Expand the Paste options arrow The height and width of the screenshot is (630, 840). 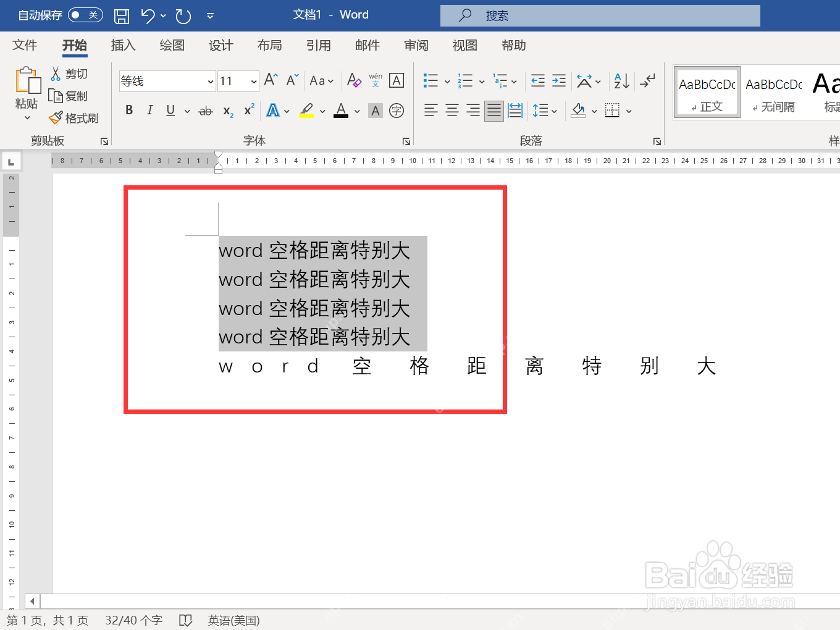click(27, 118)
